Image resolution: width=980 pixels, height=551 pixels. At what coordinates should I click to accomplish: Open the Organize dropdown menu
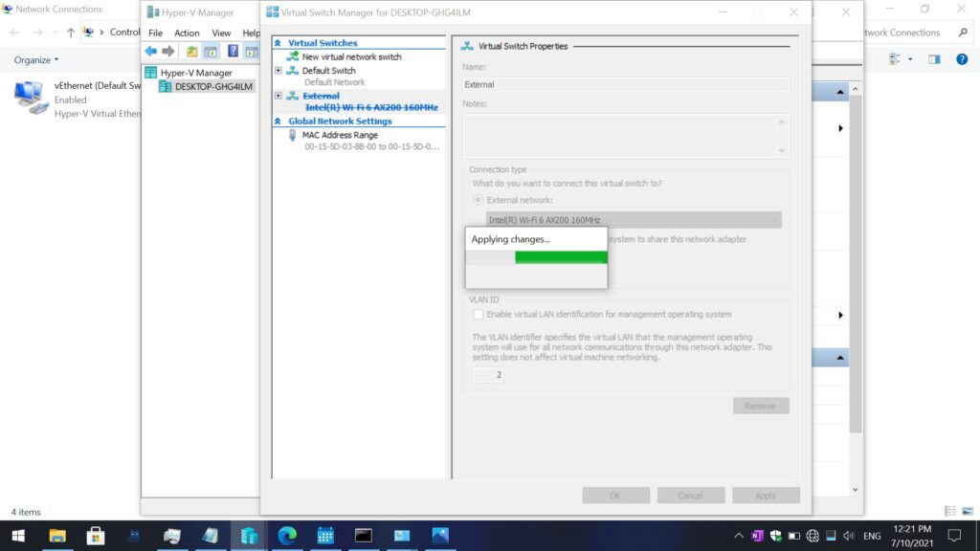(35, 60)
